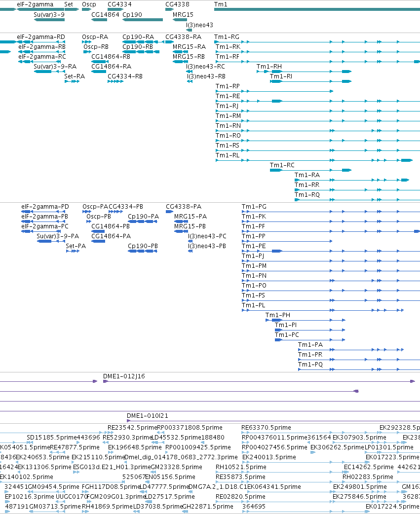Open BAC clone DME1-012J16

click(124, 376)
